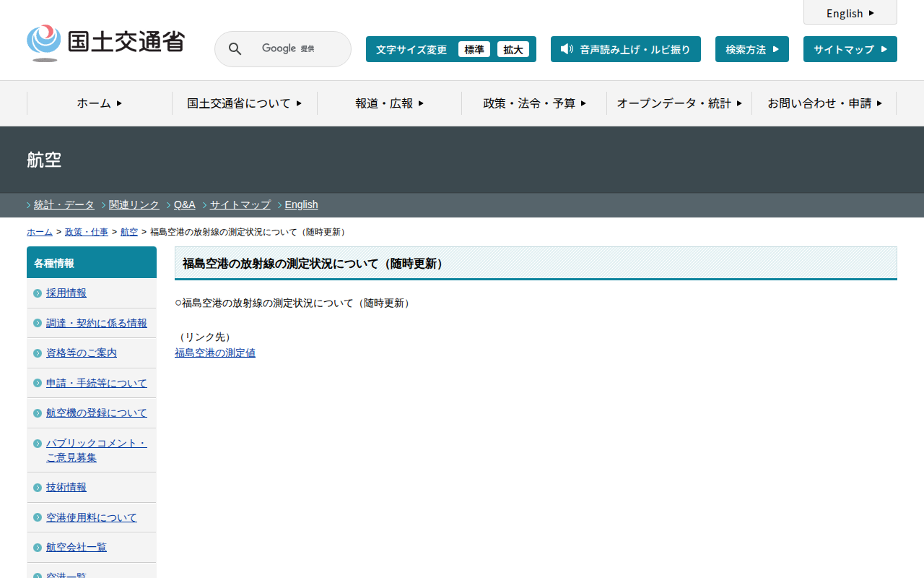This screenshot has width=924, height=578.
Task: Switch the site language to English
Action: tap(850, 13)
